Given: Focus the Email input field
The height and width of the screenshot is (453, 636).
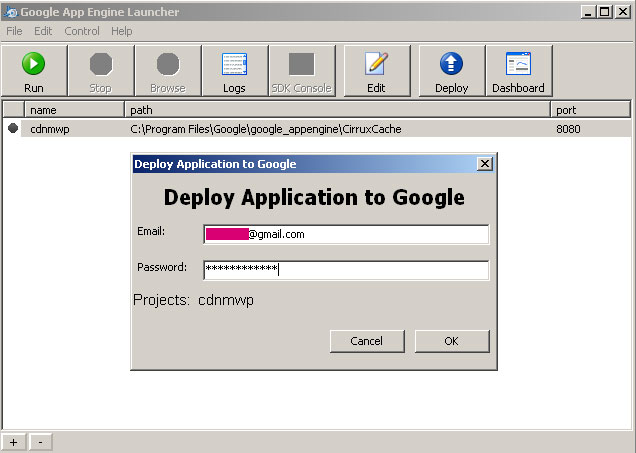Looking at the screenshot, I should pyautogui.click(x=346, y=234).
